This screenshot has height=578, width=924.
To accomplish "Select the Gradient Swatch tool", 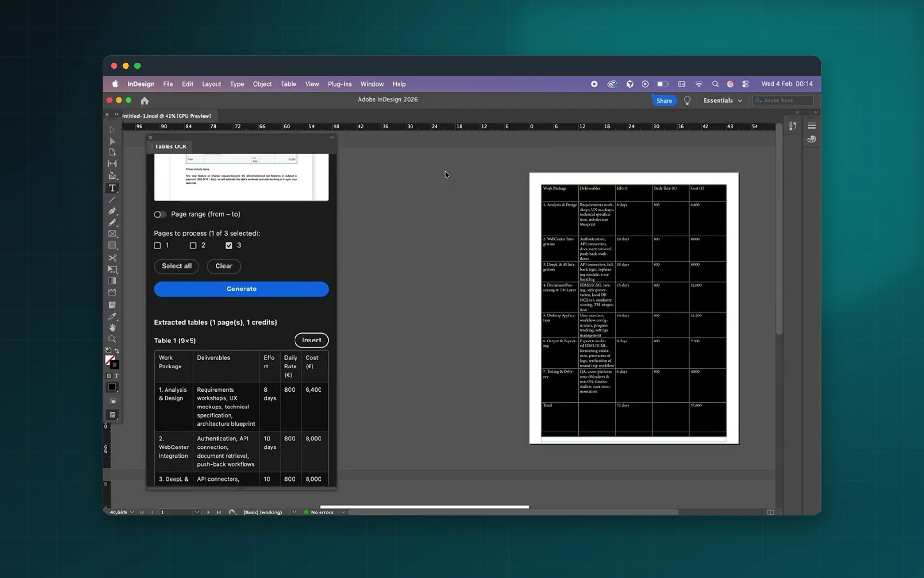I will pos(112,281).
